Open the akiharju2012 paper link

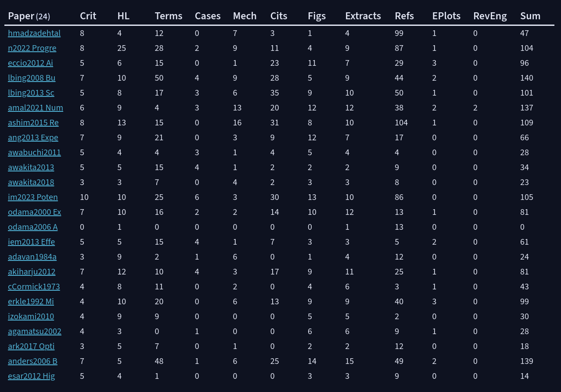[x=32, y=272]
